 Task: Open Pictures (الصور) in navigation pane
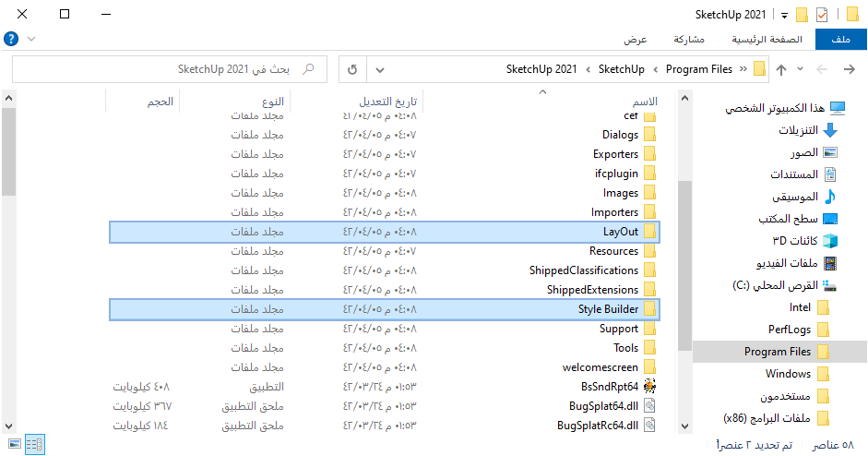coord(814,152)
